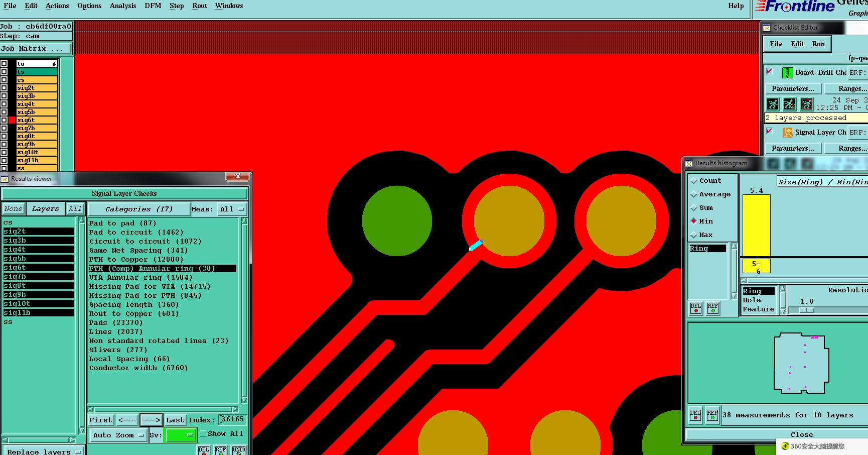Click the REF icon in Results viewer
Image resolution: width=868 pixels, height=455 pixels.
(221, 450)
